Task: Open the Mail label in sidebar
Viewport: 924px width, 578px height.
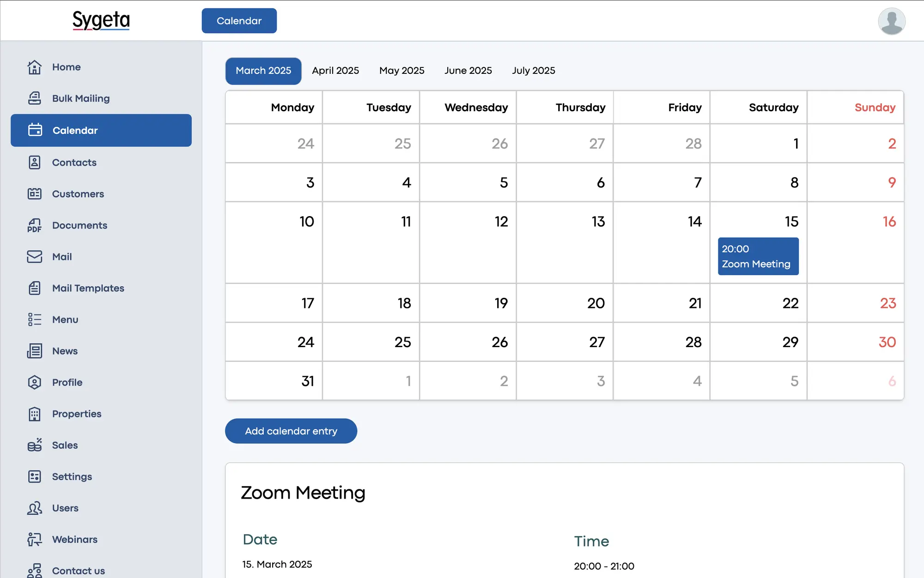Action: pyautogui.click(x=62, y=257)
